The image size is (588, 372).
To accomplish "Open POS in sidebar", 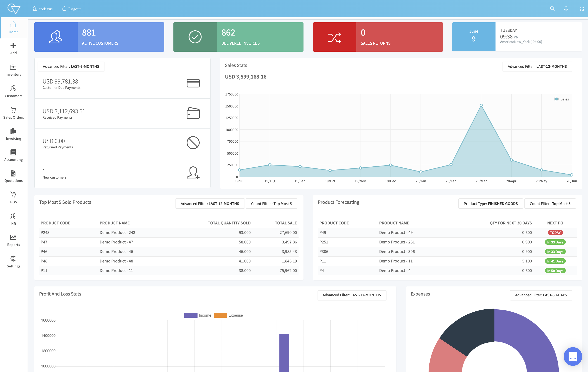I will [13, 198].
